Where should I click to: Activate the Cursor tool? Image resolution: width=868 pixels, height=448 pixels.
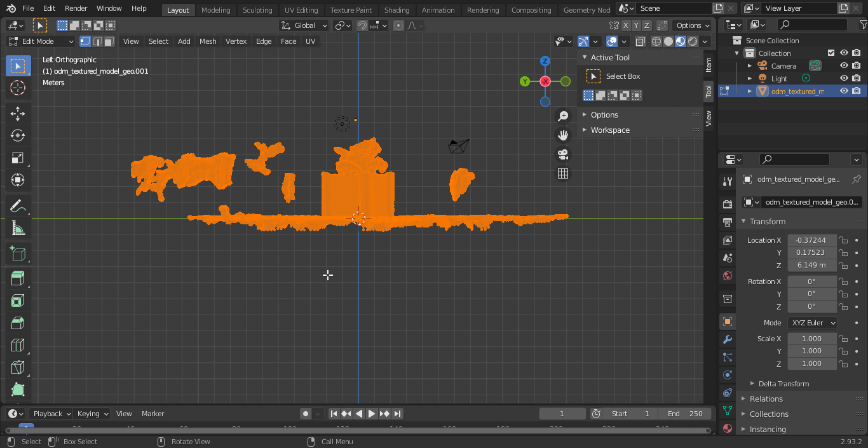18,88
